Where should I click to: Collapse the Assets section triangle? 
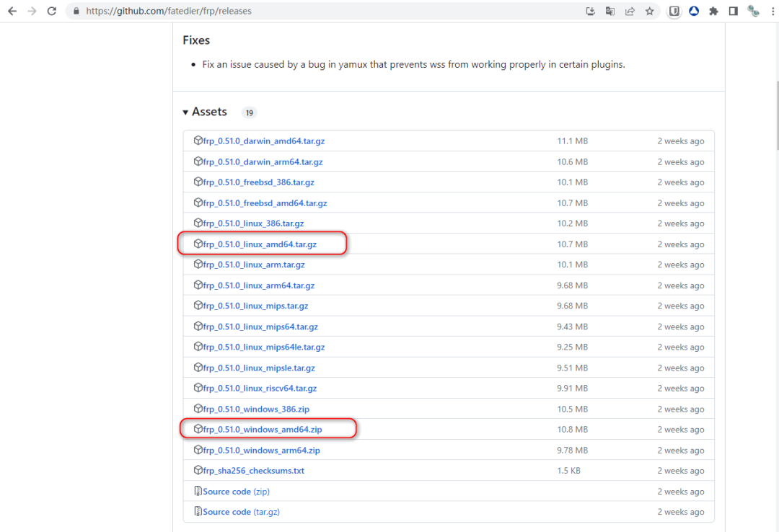(x=185, y=112)
